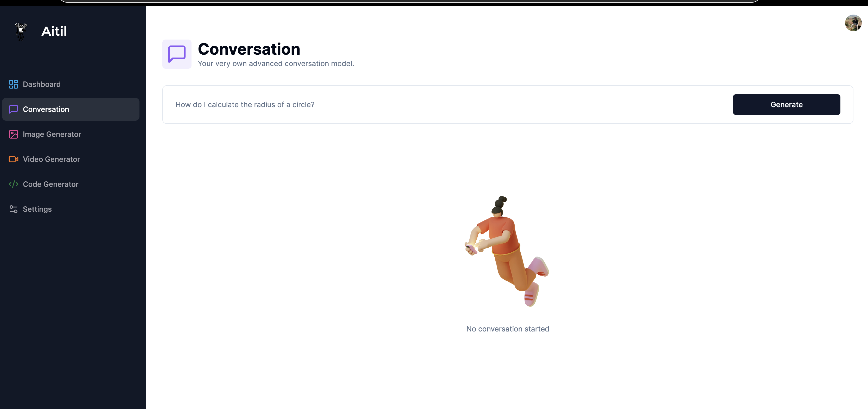Click the Aitil brand name link
868x409 pixels.
tap(54, 31)
